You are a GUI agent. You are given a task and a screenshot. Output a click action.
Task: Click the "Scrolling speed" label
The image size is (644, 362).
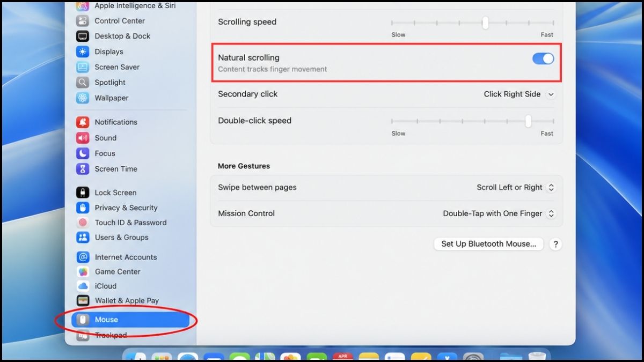click(247, 22)
